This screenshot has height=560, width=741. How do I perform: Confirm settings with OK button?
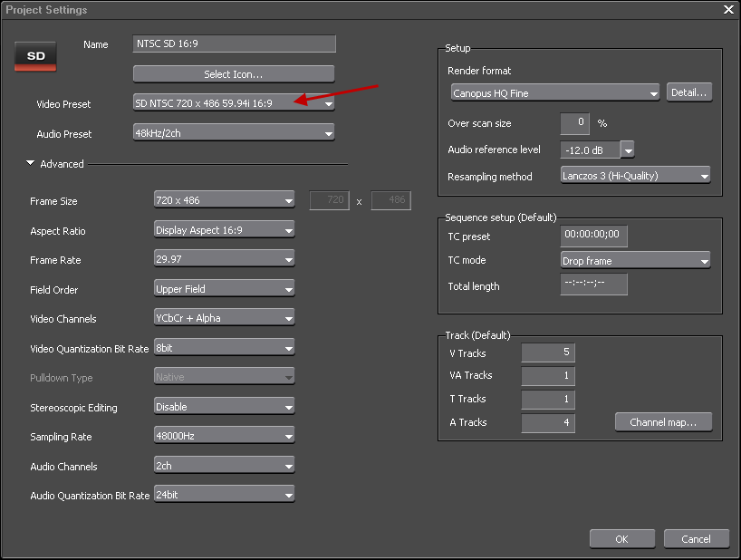point(621,539)
